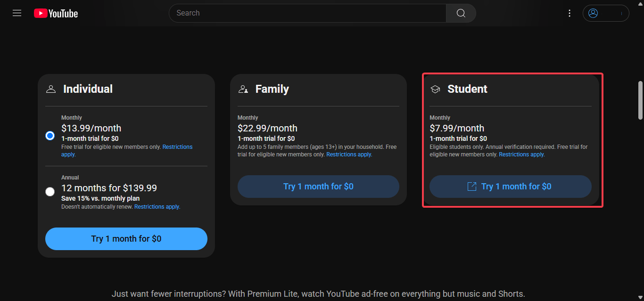Open Restrictions apply link under Annual plan
The height and width of the screenshot is (301, 644).
pyautogui.click(x=157, y=207)
